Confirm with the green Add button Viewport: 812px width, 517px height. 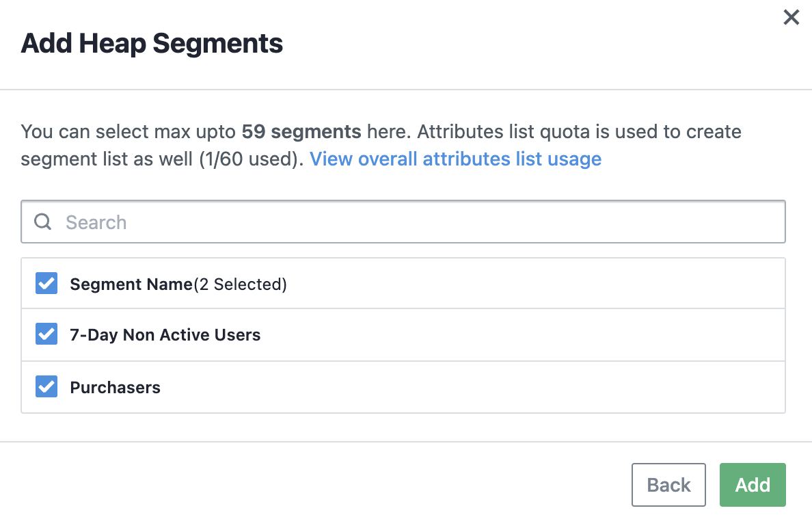click(752, 485)
